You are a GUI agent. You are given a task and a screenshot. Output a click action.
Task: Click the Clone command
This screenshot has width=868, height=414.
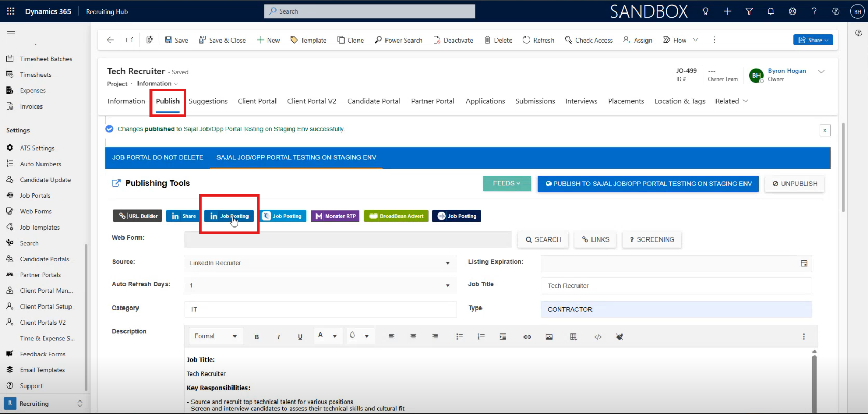pyautogui.click(x=351, y=40)
